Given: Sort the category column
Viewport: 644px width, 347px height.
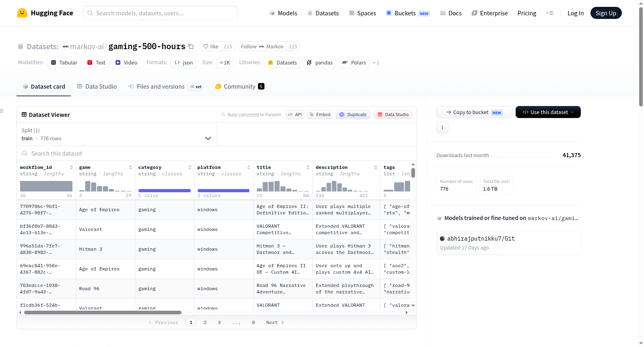Looking at the screenshot, I should [190, 167].
